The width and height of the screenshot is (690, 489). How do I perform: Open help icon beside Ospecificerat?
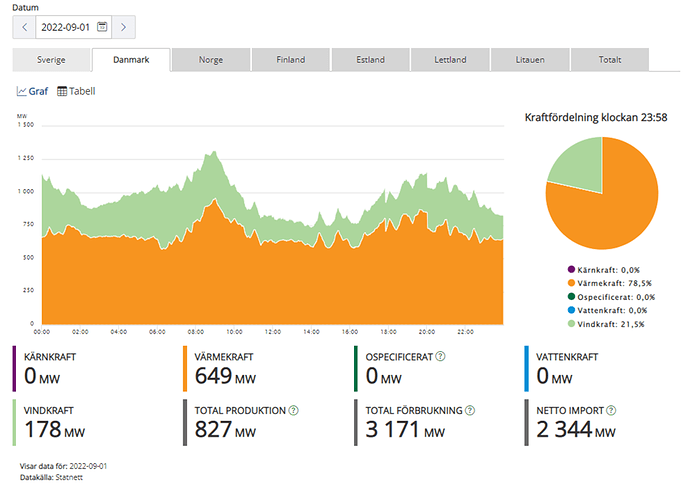click(440, 356)
